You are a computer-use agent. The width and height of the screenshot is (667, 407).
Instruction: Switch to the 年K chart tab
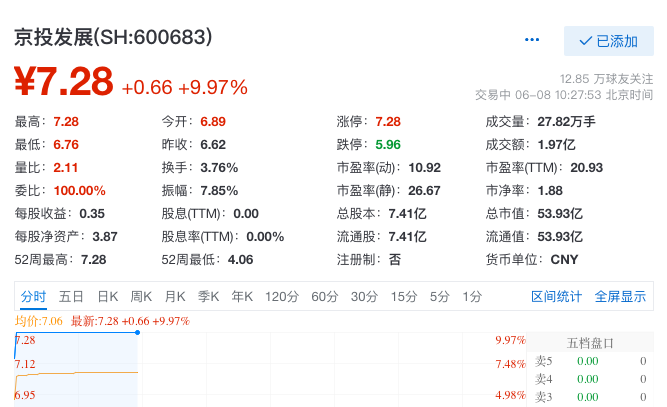coord(242,296)
